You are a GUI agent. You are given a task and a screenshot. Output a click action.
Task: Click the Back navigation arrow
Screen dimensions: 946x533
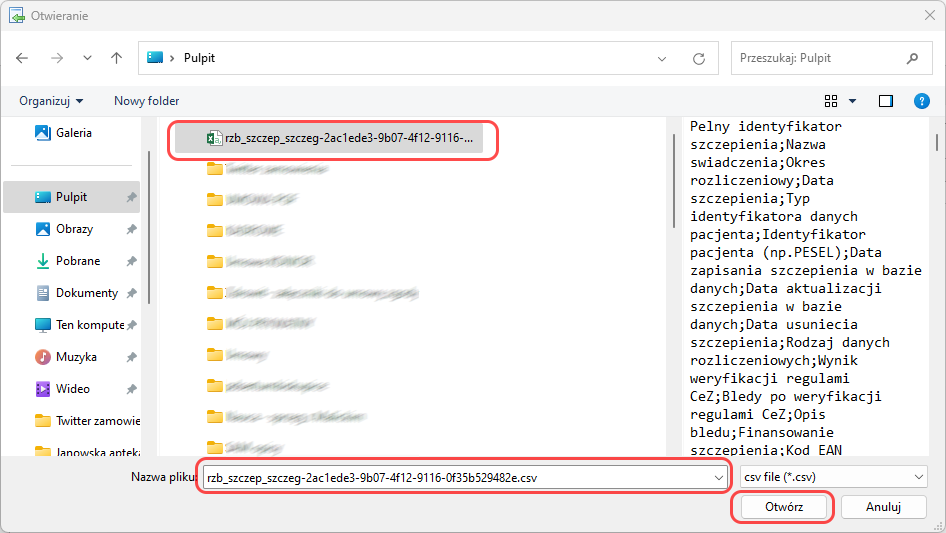point(22,58)
